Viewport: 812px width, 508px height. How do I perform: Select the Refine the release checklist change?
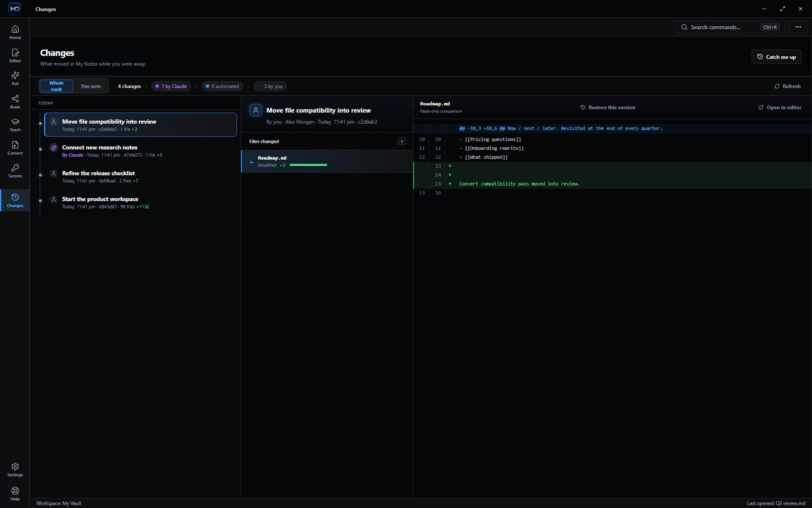(x=140, y=177)
